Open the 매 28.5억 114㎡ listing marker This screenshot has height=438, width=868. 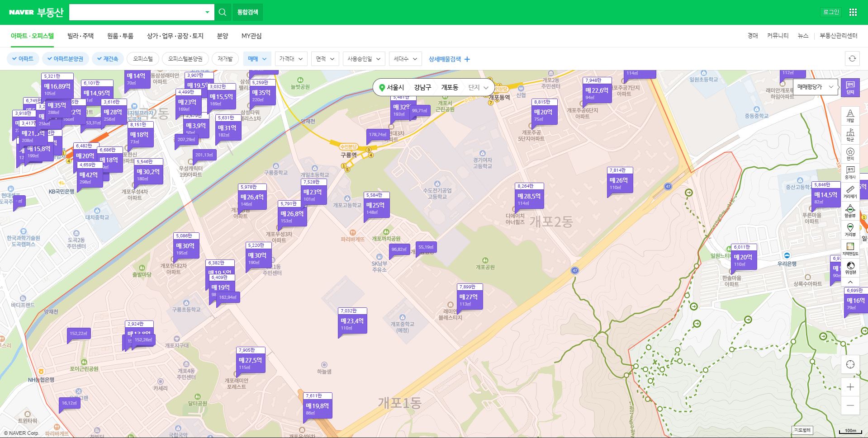click(529, 196)
